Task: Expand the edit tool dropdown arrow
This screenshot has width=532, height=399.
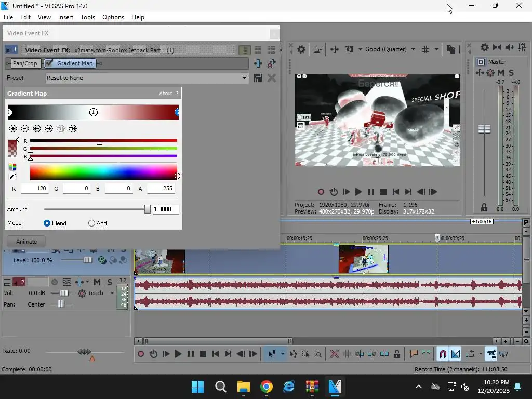Action: 283,354
